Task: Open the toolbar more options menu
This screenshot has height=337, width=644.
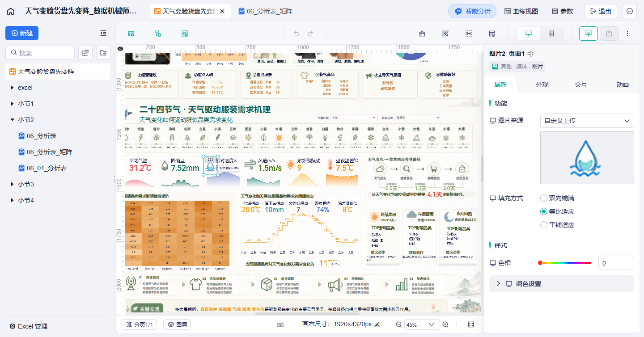Action: [x=627, y=34]
